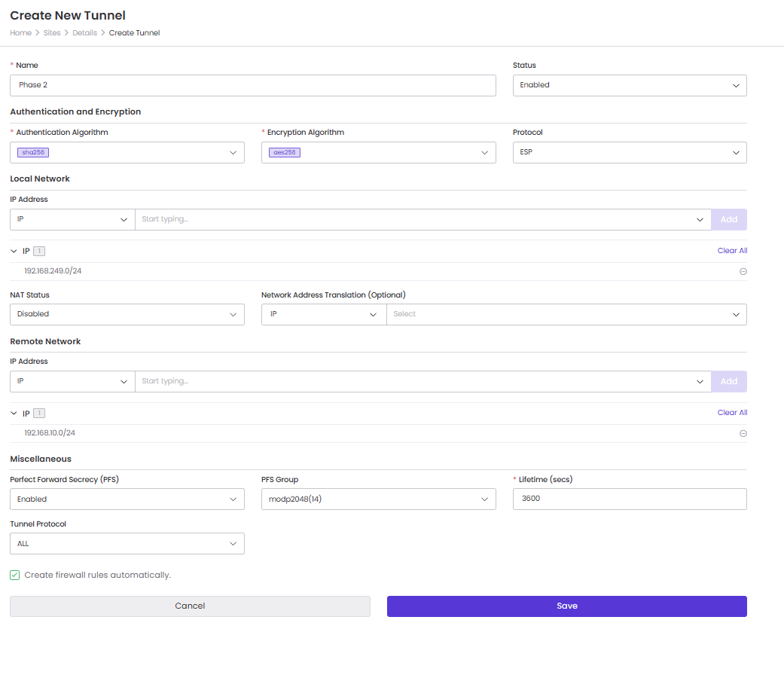Clear all Local Network IP addresses
Screen dimensions: 784x681
pyautogui.click(x=732, y=251)
